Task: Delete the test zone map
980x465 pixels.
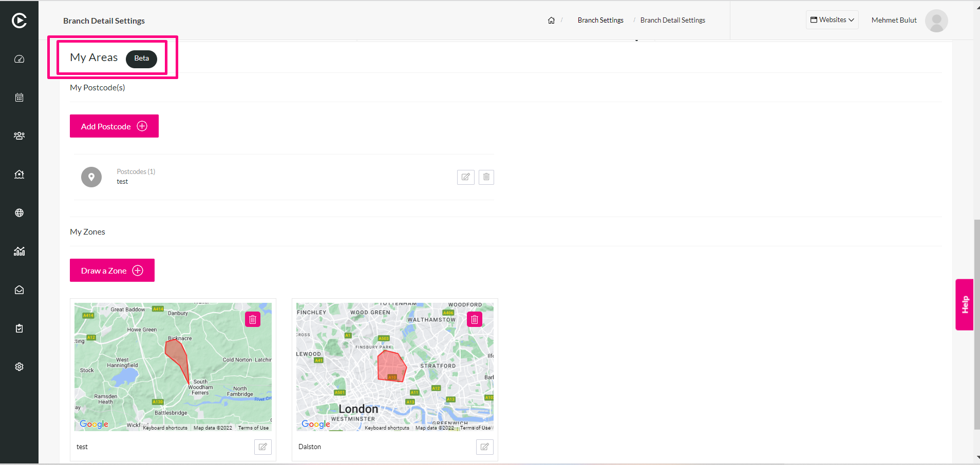Action: click(x=253, y=319)
